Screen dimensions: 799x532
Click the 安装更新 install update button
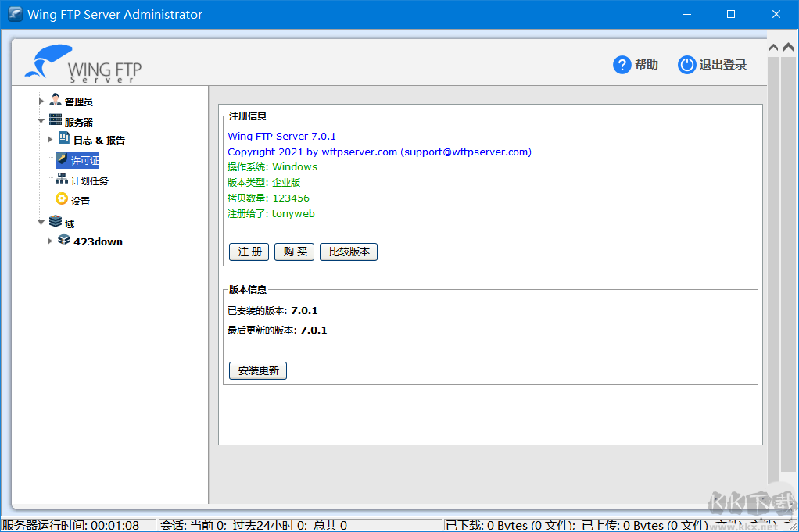[258, 370]
